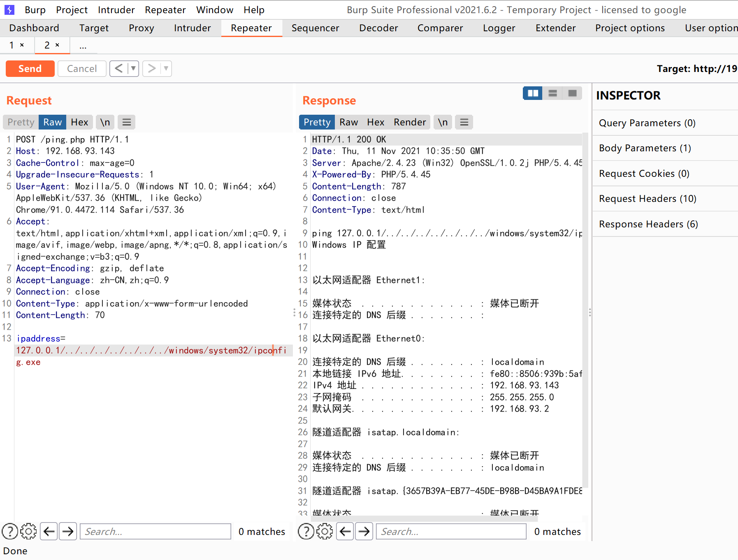Image resolution: width=738 pixels, height=560 pixels.
Task: Go to next response search match
Action: point(364,531)
